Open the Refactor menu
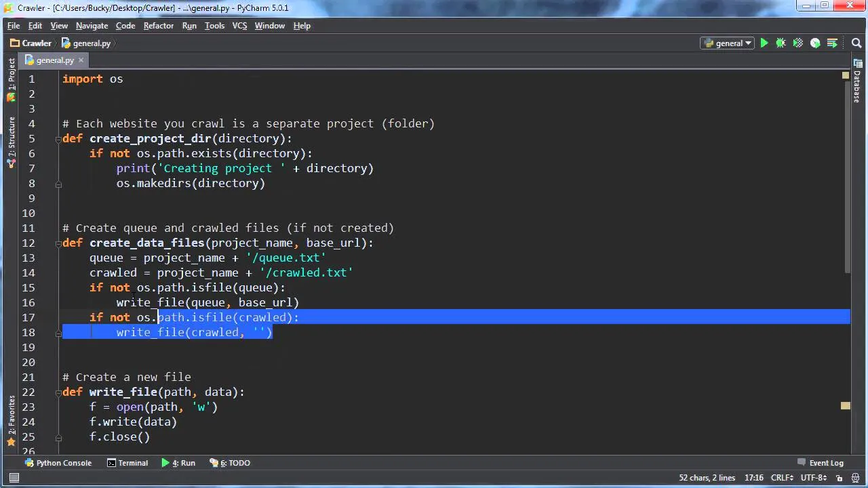 pos(158,25)
